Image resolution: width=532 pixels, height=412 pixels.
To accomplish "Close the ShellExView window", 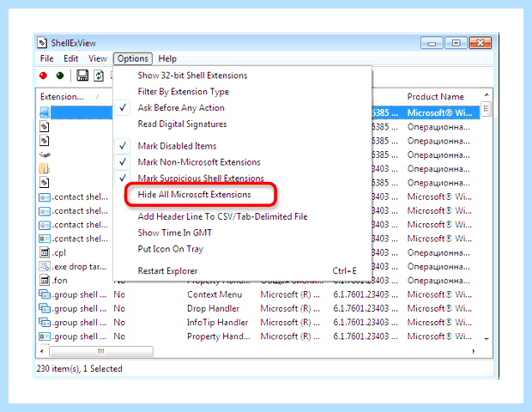I will [481, 43].
